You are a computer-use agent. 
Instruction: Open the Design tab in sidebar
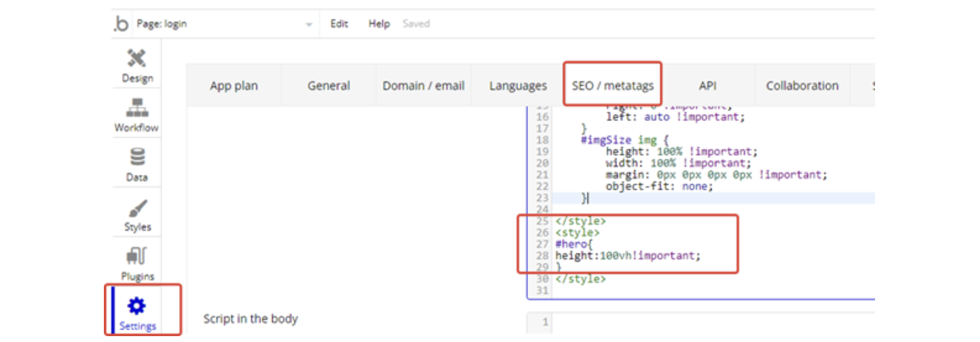137,65
